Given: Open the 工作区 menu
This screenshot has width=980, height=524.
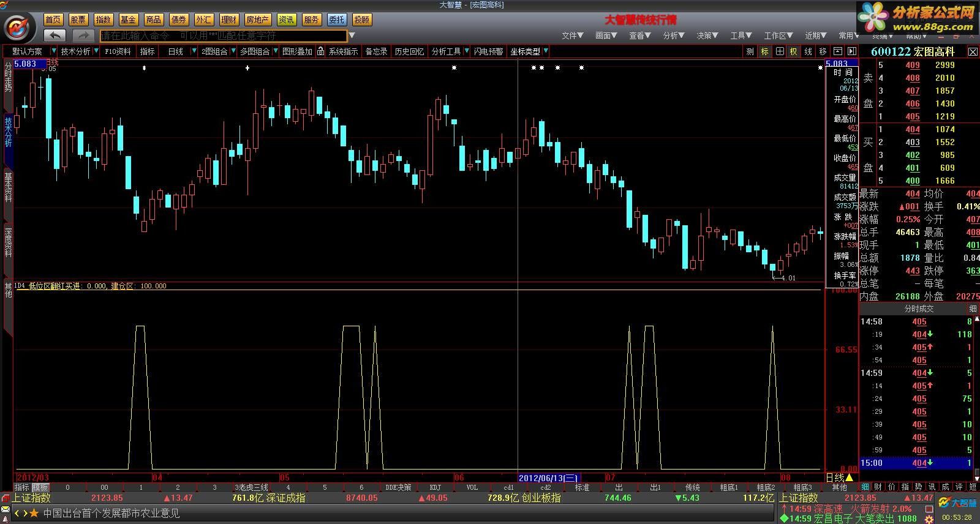Looking at the screenshot, I should [778, 36].
